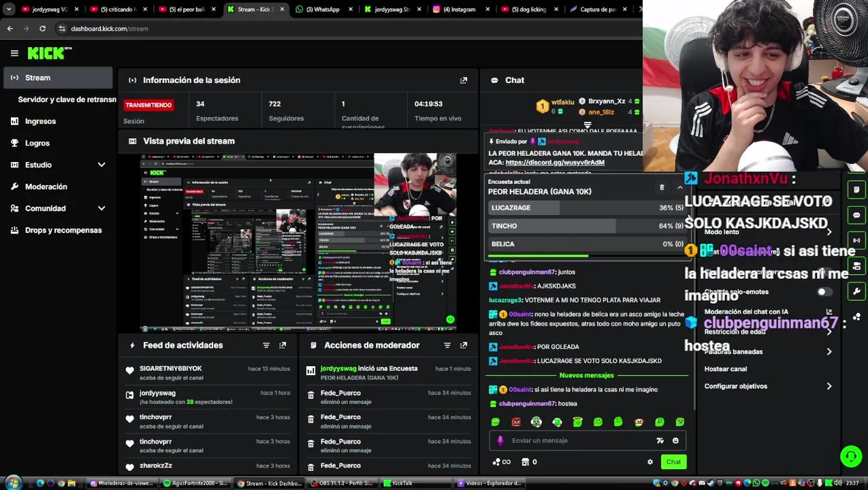This screenshot has width=868, height=490.
Task: Open Videos Explorador window from taskbar
Action: click(x=489, y=483)
